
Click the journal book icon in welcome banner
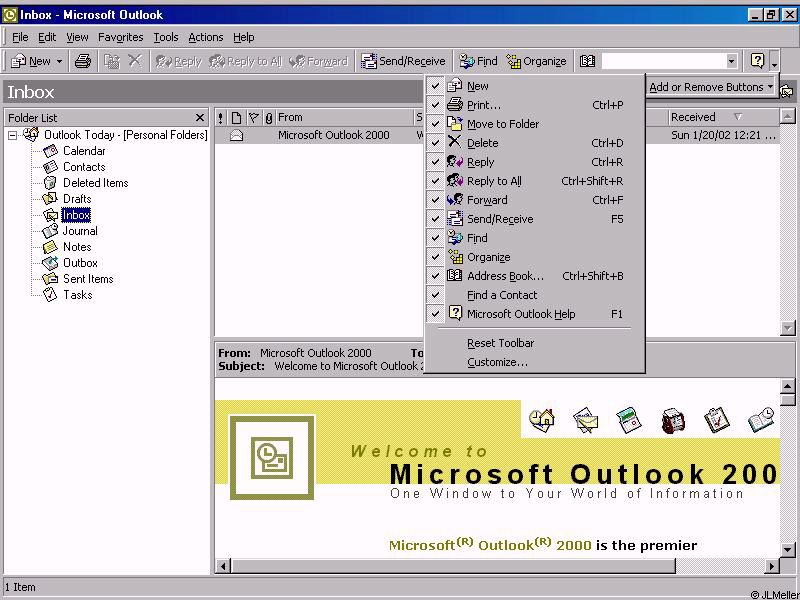761,420
